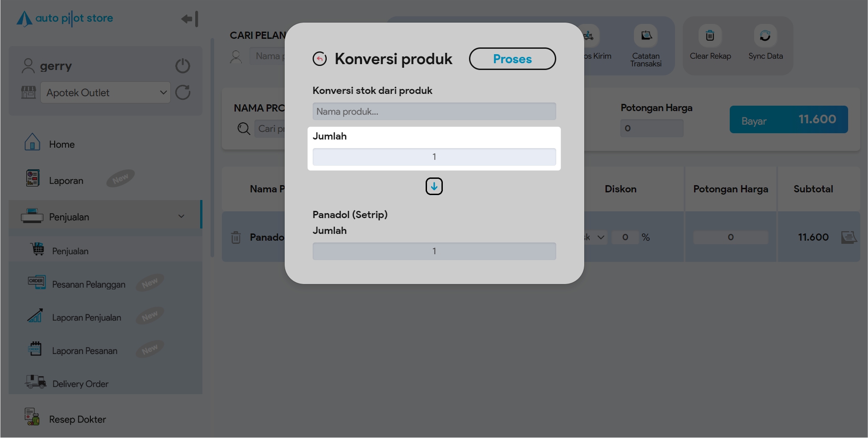This screenshot has width=868, height=438.
Task: Collapse the Penjualan menu section
Action: (181, 217)
